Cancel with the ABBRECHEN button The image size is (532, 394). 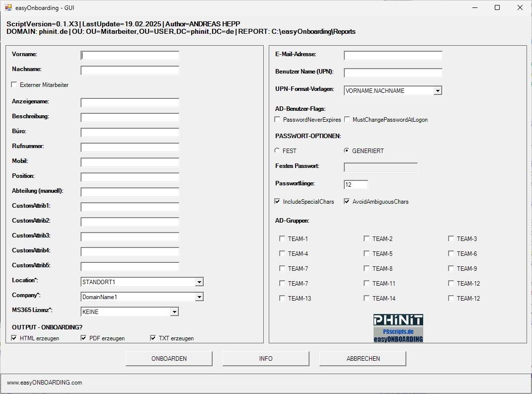pos(362,358)
